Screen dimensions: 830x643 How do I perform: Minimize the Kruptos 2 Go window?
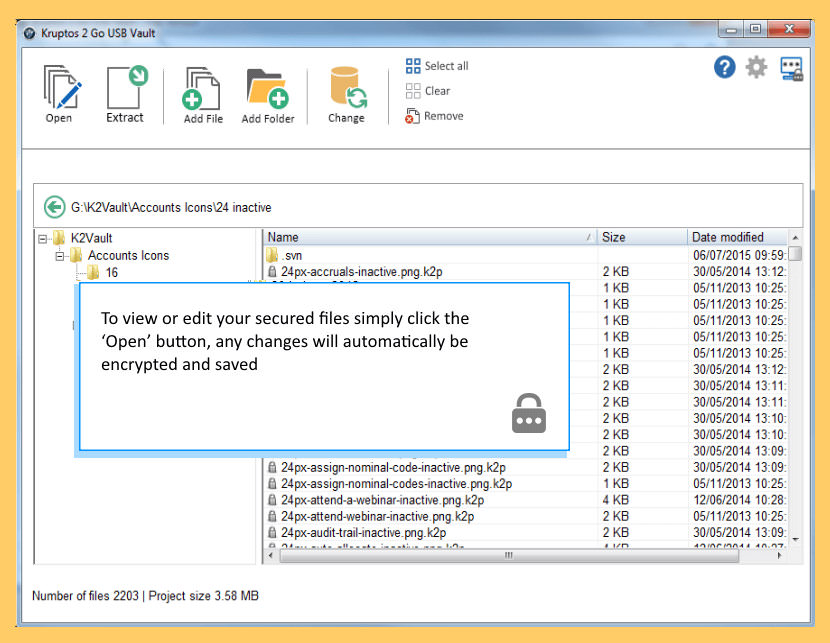tap(732, 30)
